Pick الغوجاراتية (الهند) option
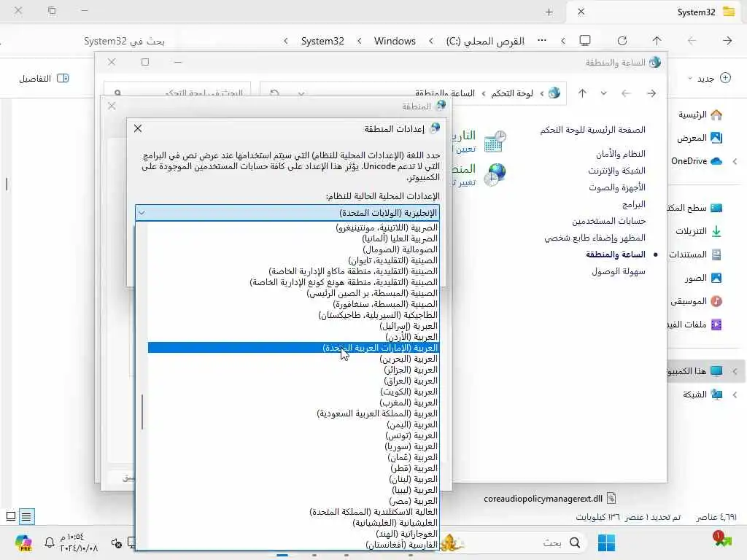Screen dimensions: 747x560 (293, 534)
